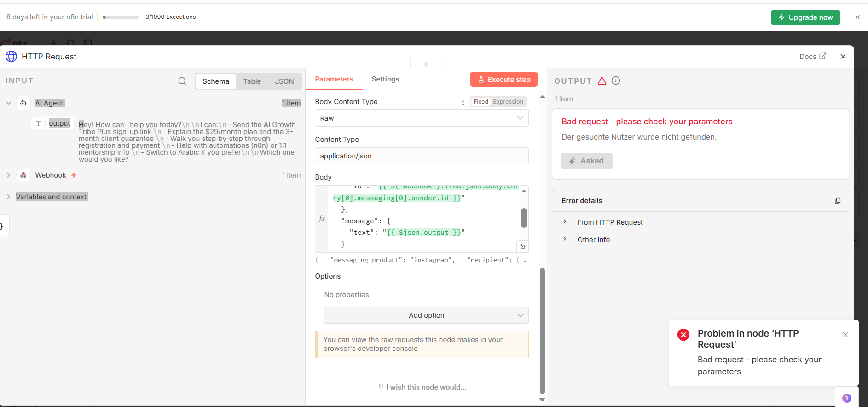The image size is (868, 407).
Task: Expand the Webhook input section
Action: coord(9,175)
